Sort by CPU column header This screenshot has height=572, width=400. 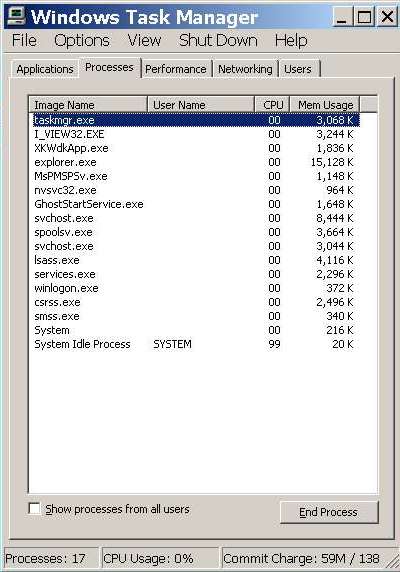click(272, 105)
